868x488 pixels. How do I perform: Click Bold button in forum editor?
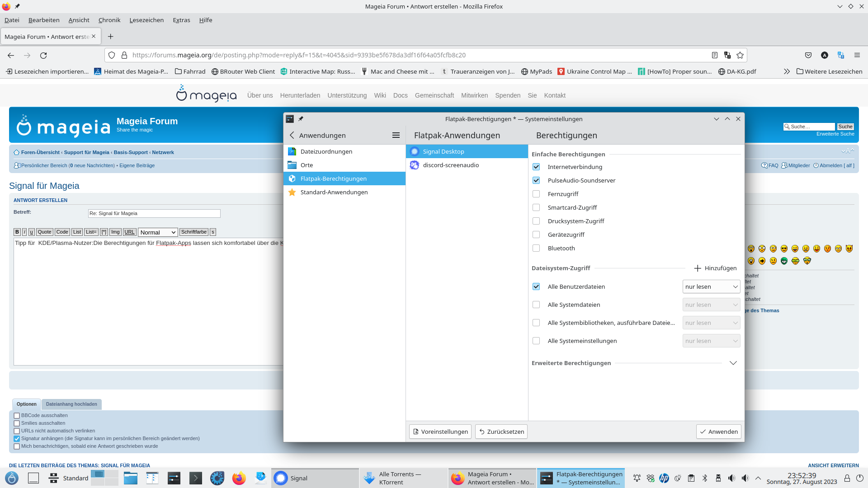tap(17, 232)
